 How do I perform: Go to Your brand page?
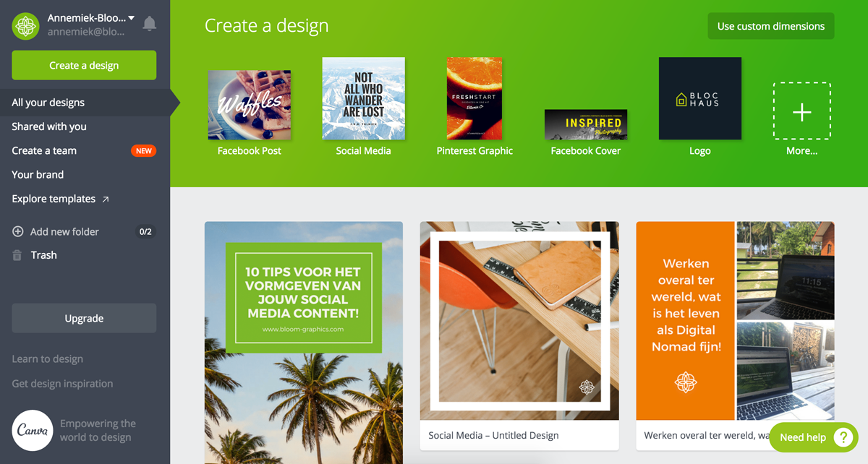pyautogui.click(x=38, y=174)
